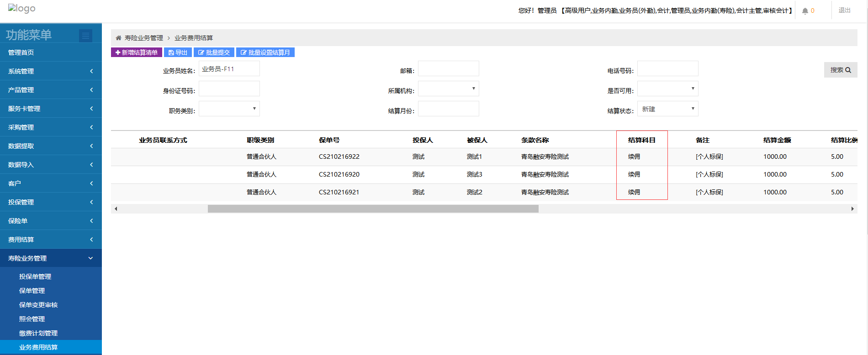Open the 结算状态 dropdown

(667, 109)
